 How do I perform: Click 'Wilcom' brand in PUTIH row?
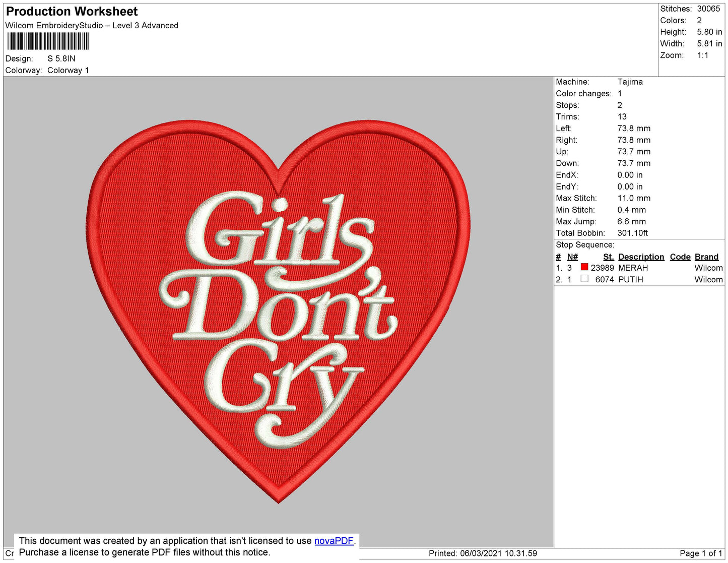[x=708, y=280]
